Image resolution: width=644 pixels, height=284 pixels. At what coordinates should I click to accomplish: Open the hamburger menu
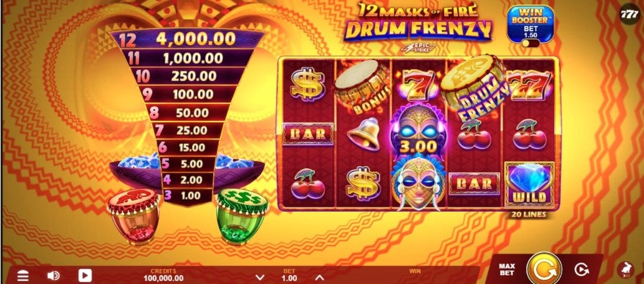click(23, 276)
